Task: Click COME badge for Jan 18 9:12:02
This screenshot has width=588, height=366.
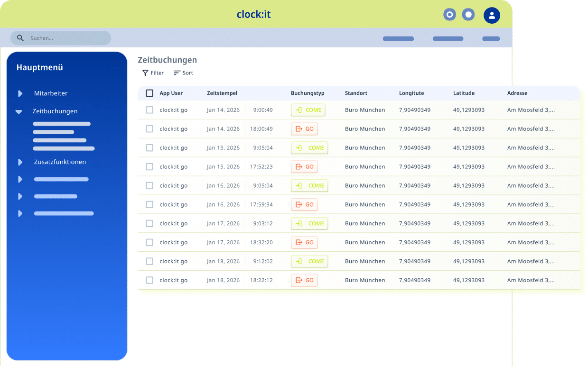Action: (309, 261)
